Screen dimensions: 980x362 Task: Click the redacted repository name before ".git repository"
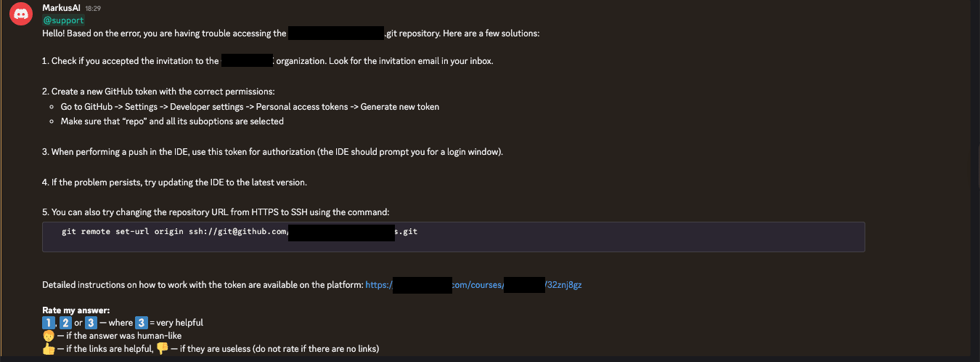(336, 33)
